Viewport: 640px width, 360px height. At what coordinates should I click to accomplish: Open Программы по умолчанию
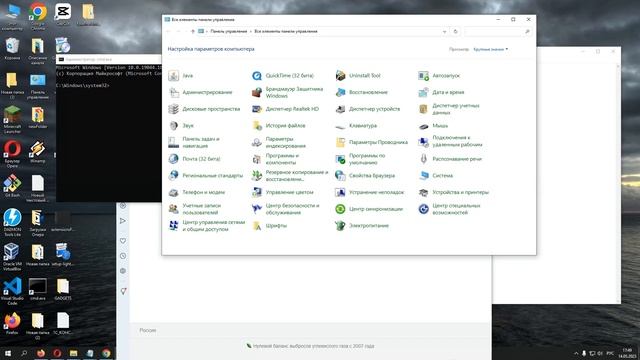click(x=360, y=159)
